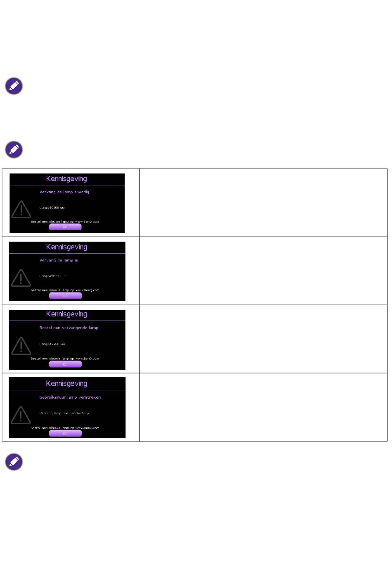Click the 'Vervang lamp (zie handleiding)' text
The image size is (392, 582).
[64, 413]
